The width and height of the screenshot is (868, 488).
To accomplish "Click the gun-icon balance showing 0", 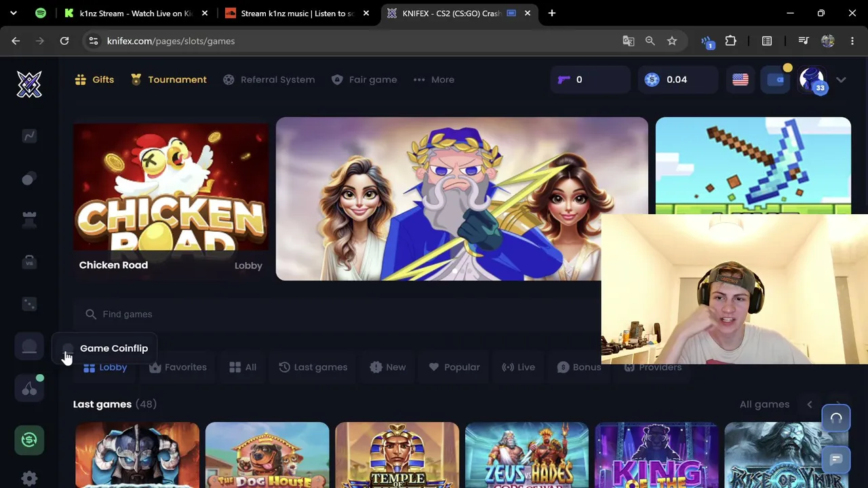I will 589,80.
